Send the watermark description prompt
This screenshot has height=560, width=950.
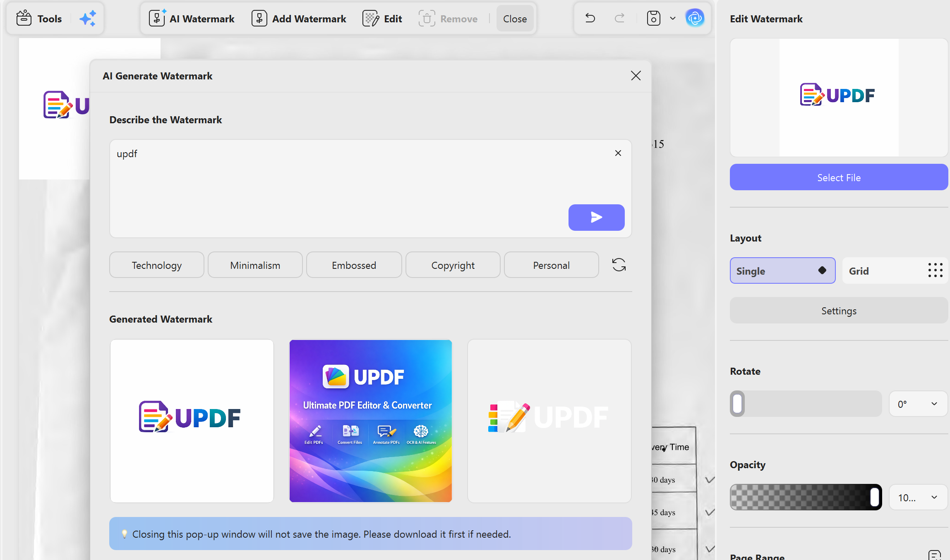click(596, 217)
